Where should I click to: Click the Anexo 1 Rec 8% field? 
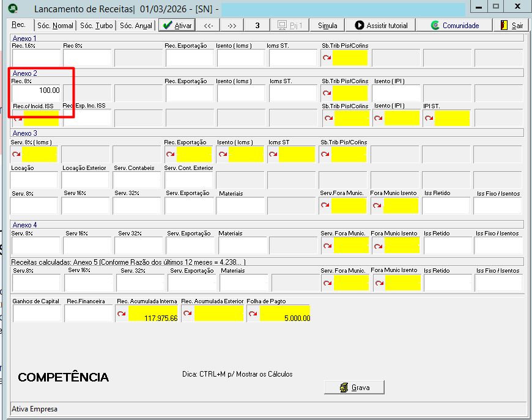87,57
